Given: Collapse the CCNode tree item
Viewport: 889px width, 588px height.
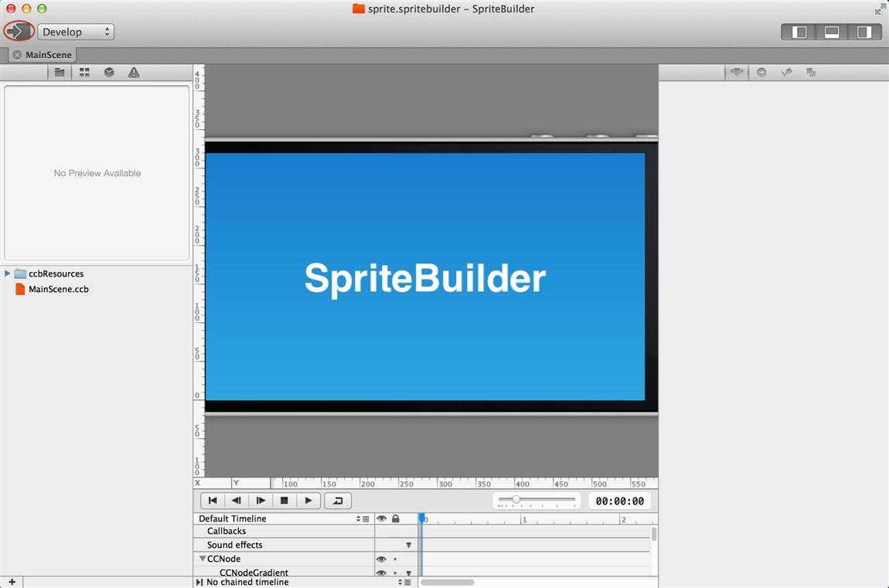Looking at the screenshot, I should [x=202, y=559].
